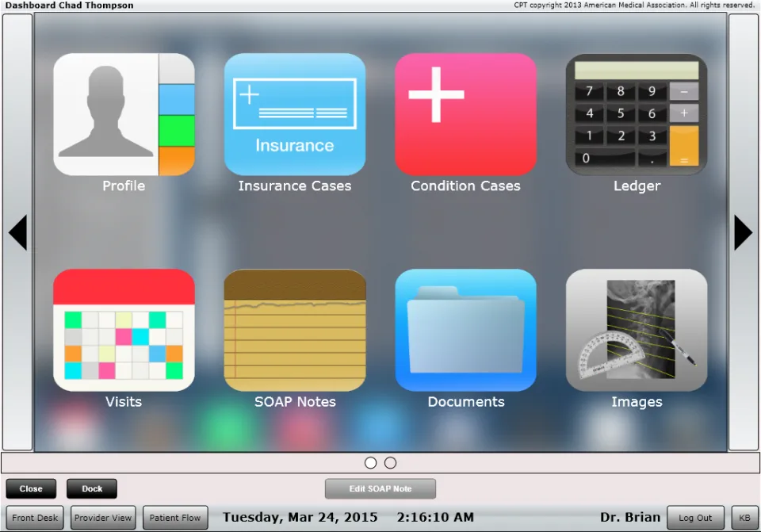Open the Documents folder icon

tap(465, 330)
